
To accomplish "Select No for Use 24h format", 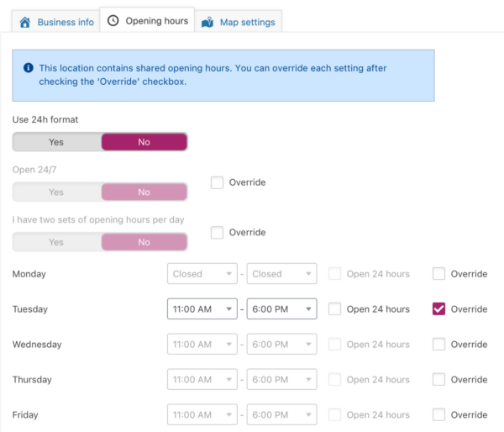I will 144,142.
